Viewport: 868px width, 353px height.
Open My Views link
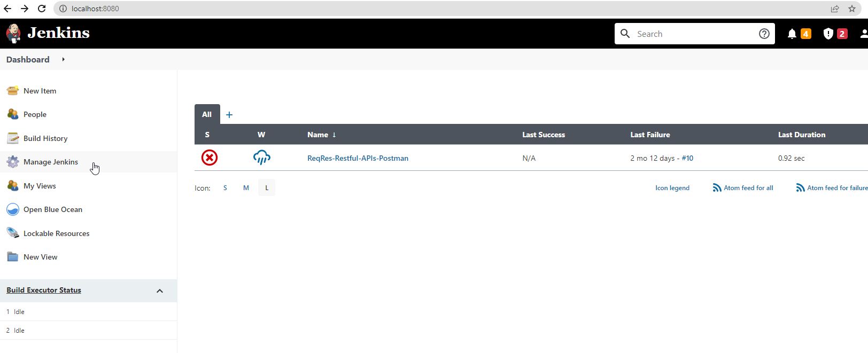pyautogui.click(x=40, y=186)
